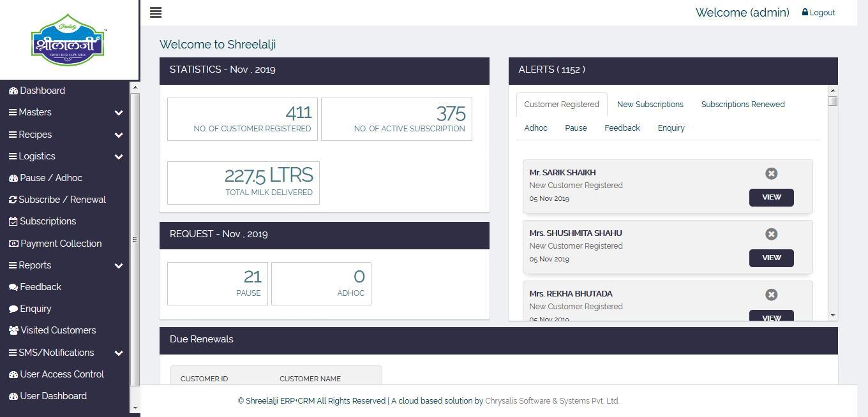This screenshot has width=868, height=417.
Task: Click the alerts panel scroll down arrow
Action: pyautogui.click(x=833, y=316)
